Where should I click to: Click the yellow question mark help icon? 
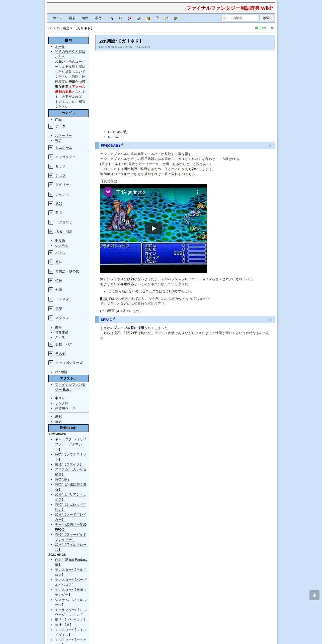[x=176, y=18]
